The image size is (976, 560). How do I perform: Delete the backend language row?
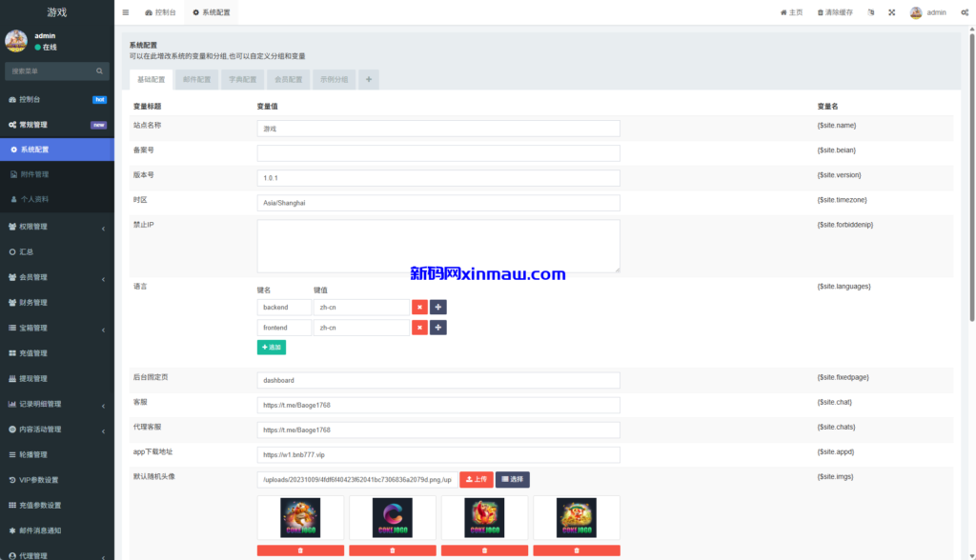pos(419,307)
